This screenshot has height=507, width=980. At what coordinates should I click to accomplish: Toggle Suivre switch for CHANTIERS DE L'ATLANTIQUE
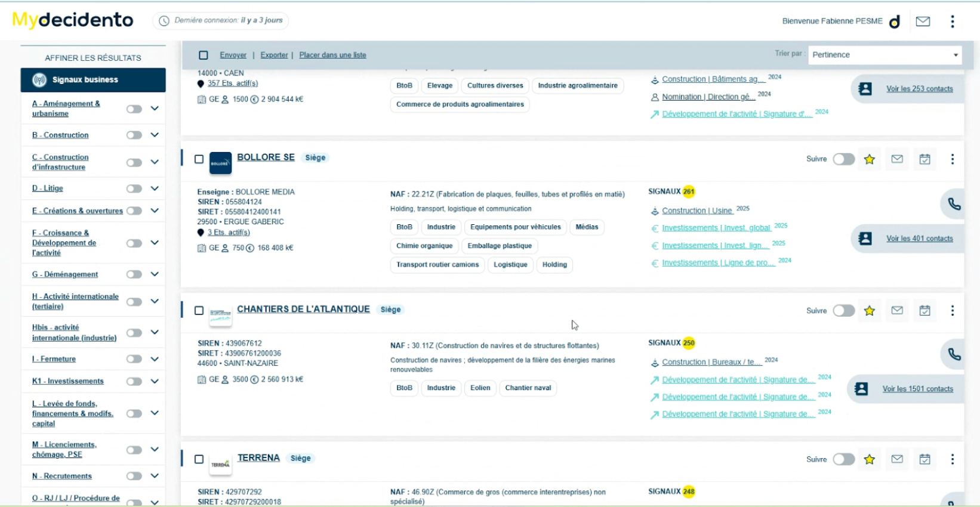844,311
